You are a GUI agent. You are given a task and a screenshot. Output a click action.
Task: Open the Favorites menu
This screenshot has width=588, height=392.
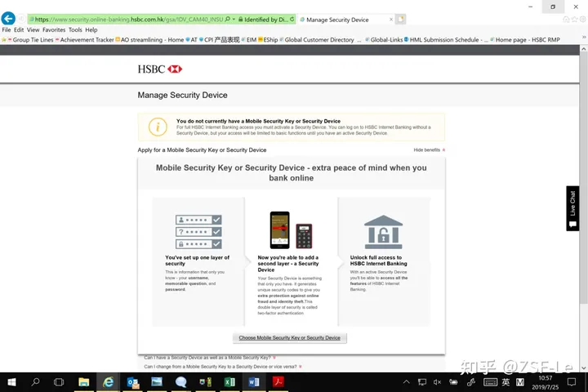pyautogui.click(x=54, y=29)
